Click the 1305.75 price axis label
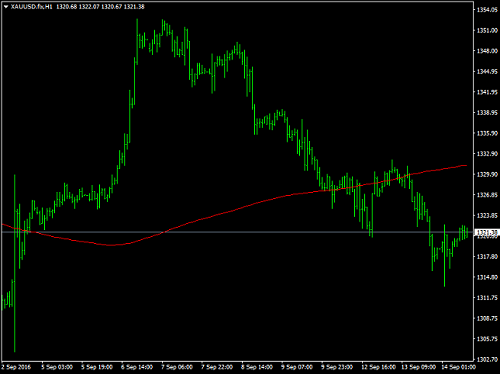 click(487, 339)
